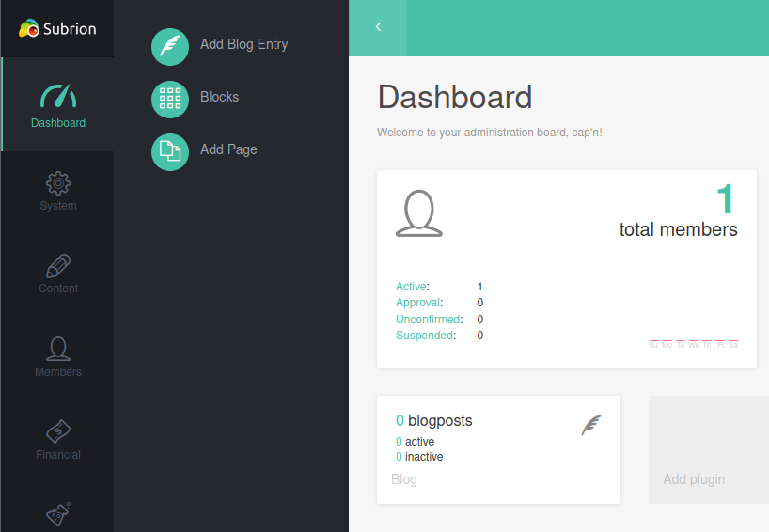The width and height of the screenshot is (769, 532).
Task: Open the Add Page text link
Action: [x=228, y=149]
